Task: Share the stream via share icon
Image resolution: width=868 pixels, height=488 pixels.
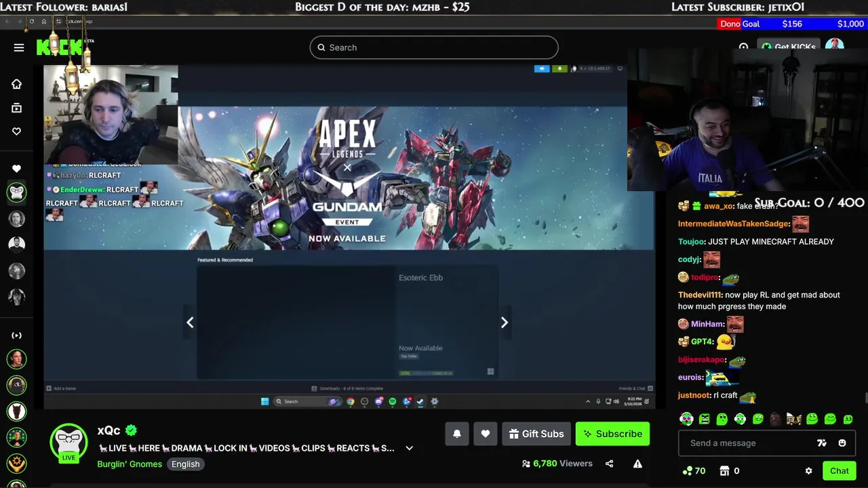Action: click(x=609, y=464)
